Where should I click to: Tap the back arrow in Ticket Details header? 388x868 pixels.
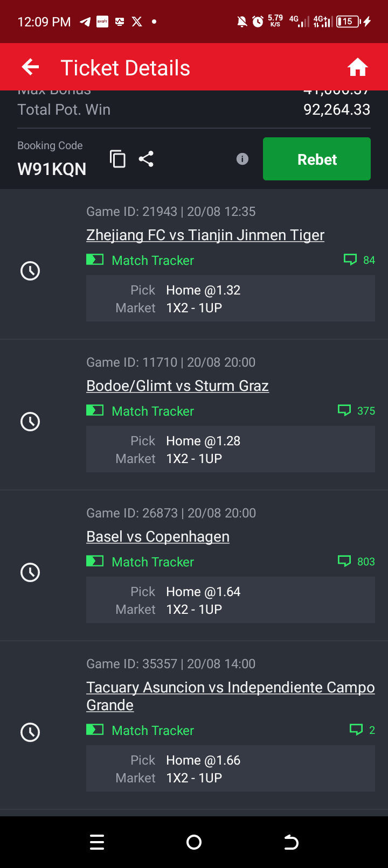(31, 67)
